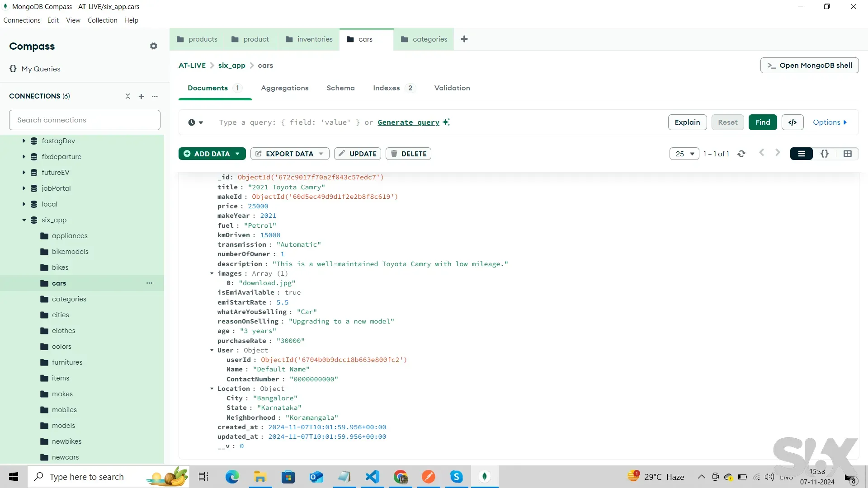Collapse all connections icon in sidebar
The height and width of the screenshot is (488, 868).
(x=127, y=96)
